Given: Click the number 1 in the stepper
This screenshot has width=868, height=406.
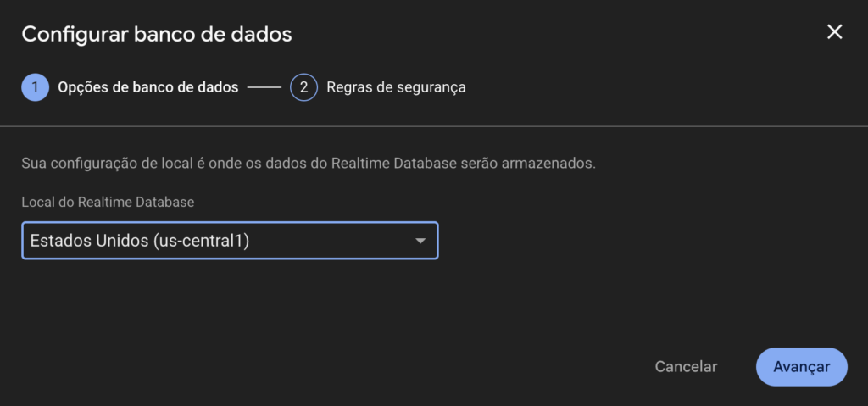Looking at the screenshot, I should (x=35, y=87).
